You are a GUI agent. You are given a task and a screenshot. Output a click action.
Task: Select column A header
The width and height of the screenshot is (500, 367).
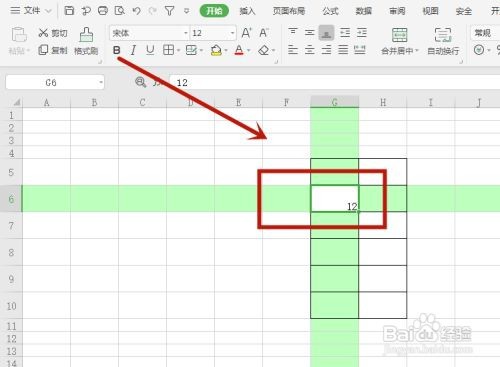47,102
